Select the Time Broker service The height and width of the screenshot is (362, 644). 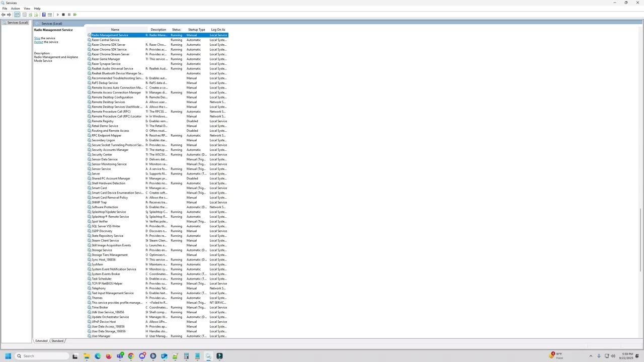(157, 307)
